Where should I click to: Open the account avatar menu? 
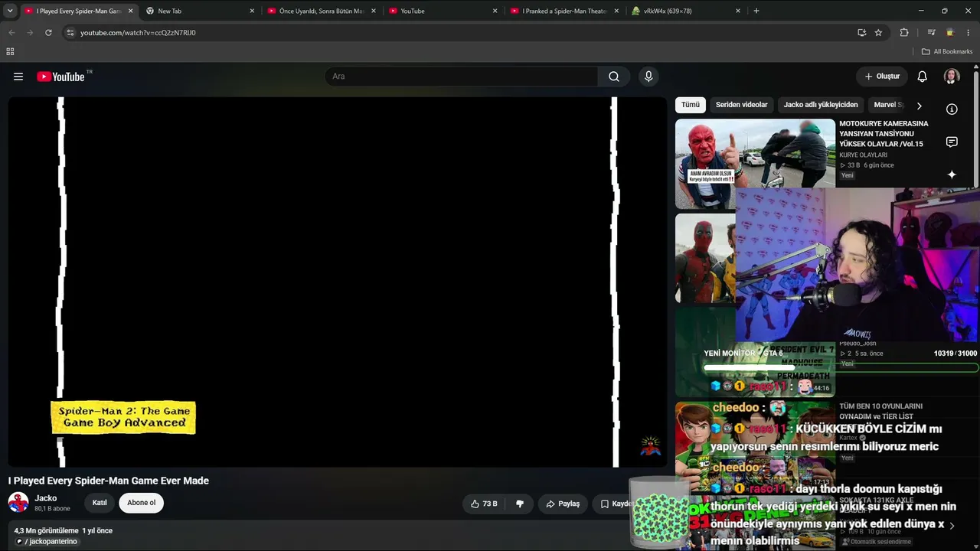click(x=952, y=77)
